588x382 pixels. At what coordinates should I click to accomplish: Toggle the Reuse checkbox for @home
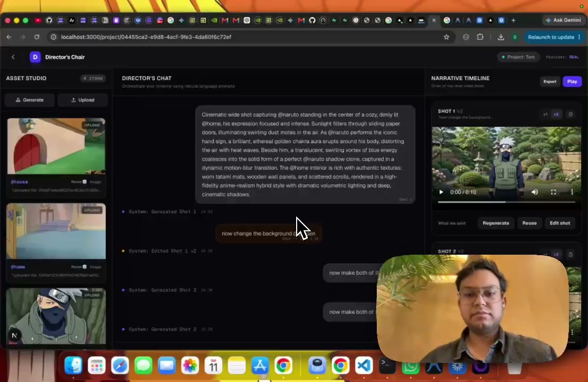coord(84,267)
